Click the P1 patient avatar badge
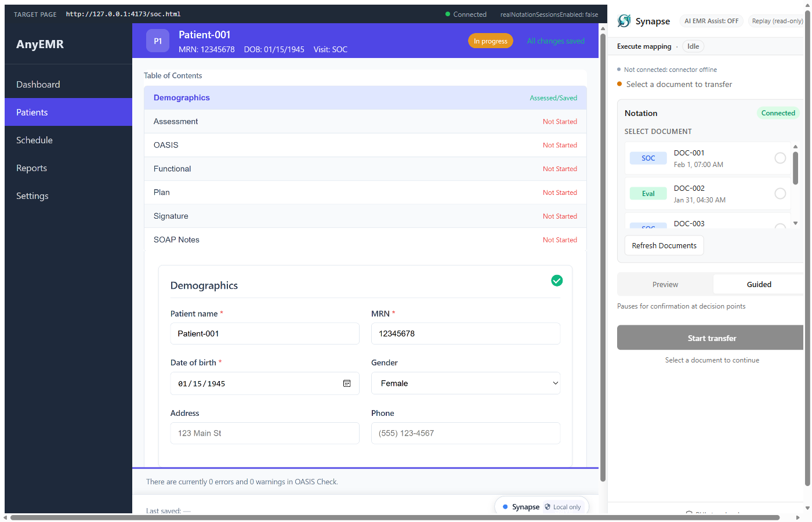The width and height of the screenshot is (812, 522). point(157,41)
